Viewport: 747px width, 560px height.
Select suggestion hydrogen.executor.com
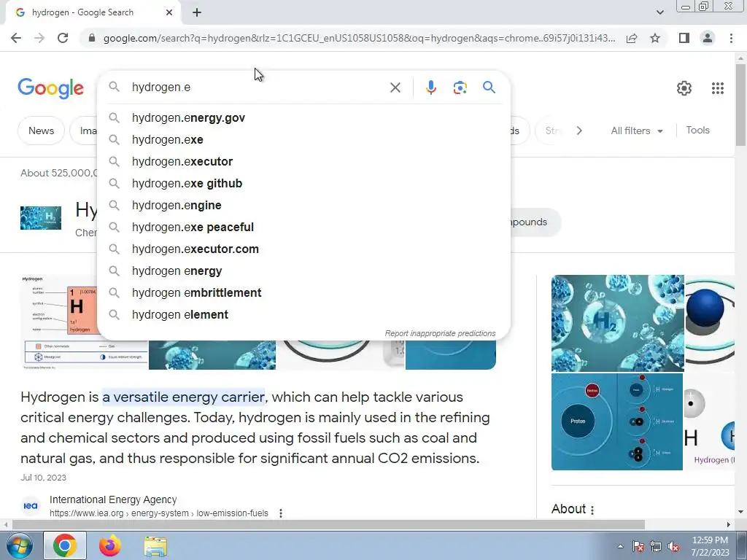pyautogui.click(x=303, y=249)
